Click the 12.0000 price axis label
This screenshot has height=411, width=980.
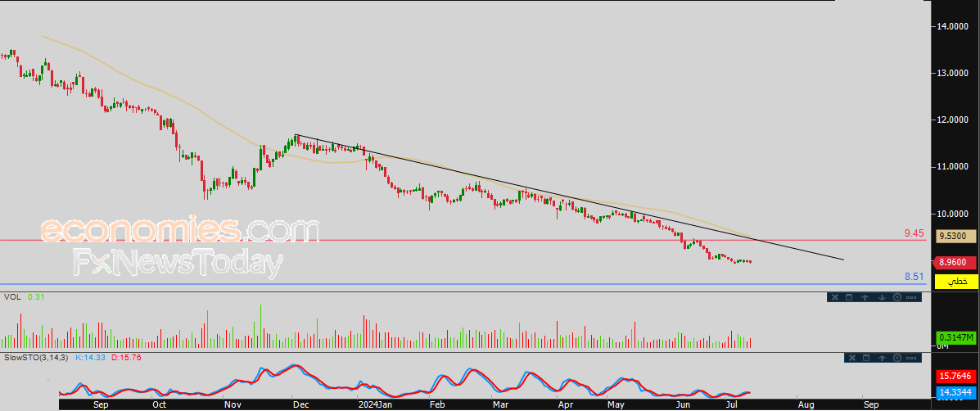[x=952, y=120]
